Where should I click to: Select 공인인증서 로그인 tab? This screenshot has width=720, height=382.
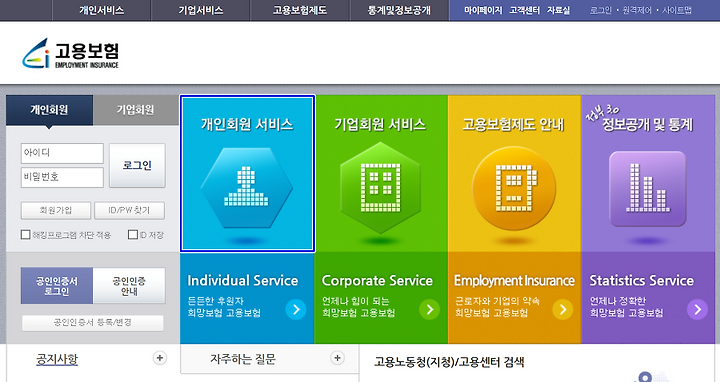(x=57, y=286)
